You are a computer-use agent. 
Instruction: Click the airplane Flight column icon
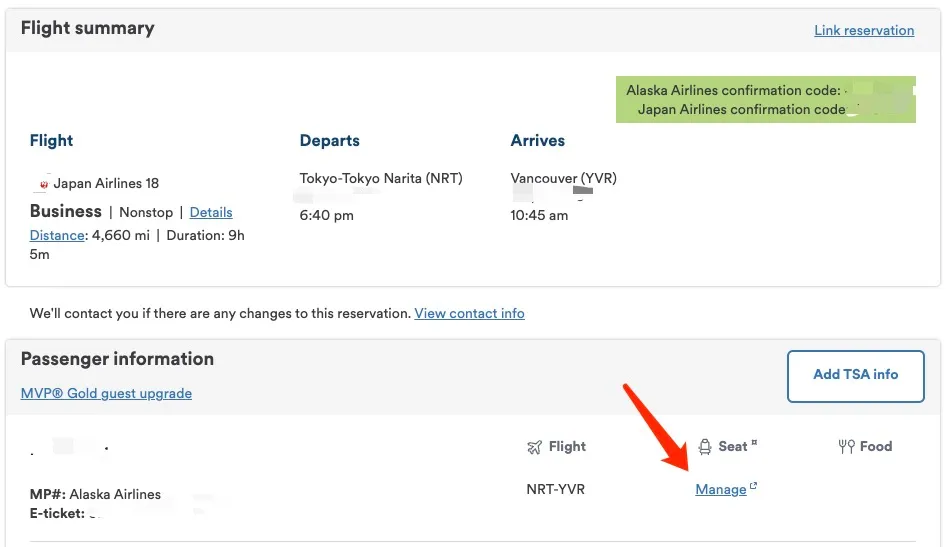[535, 447]
